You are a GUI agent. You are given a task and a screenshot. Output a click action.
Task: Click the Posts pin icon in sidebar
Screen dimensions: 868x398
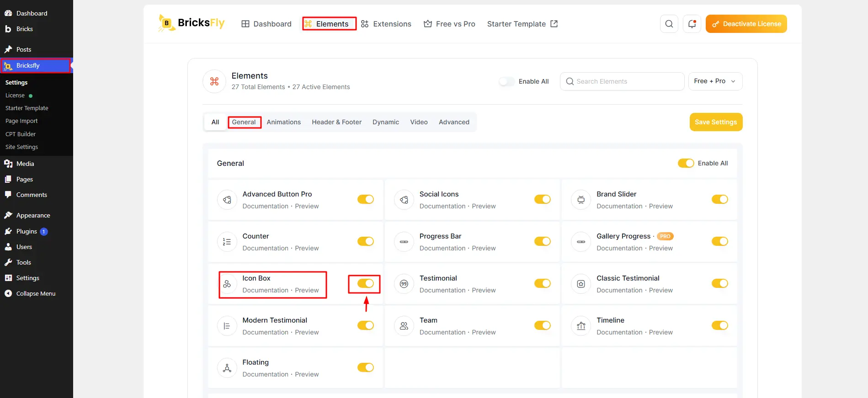[8, 49]
